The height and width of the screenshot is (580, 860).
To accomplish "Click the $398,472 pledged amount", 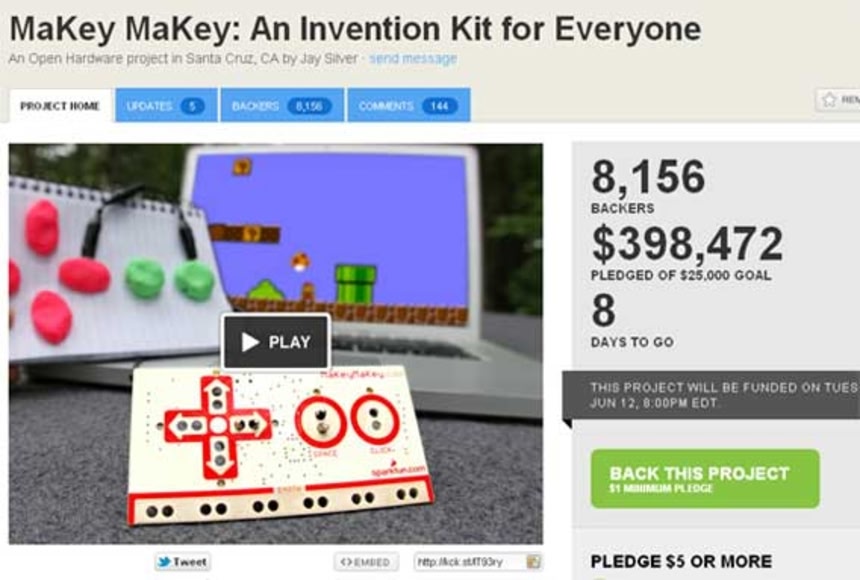I will click(x=687, y=244).
